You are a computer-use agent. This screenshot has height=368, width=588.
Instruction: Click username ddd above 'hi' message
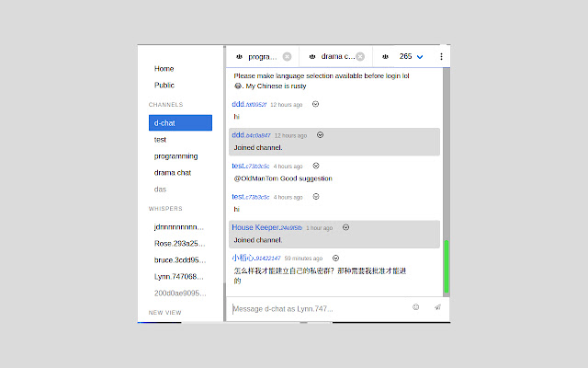tap(249, 104)
